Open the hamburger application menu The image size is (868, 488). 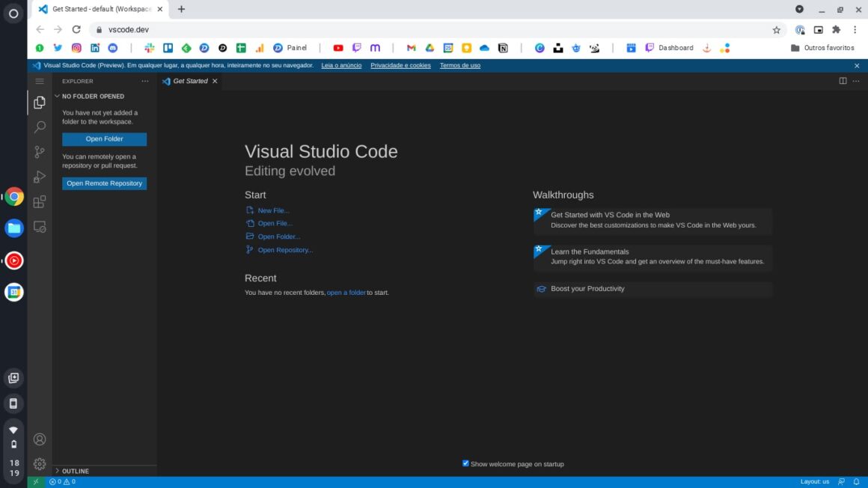(40, 81)
